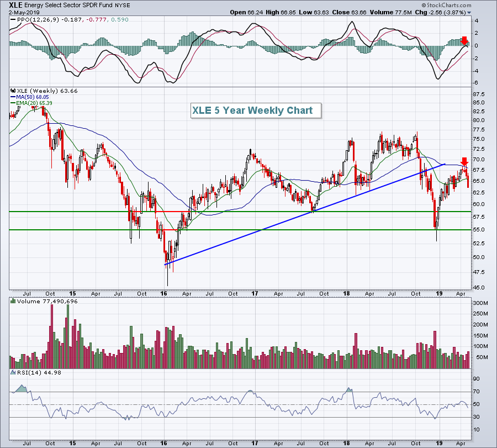Click the Close 63.66 value in header
Viewport: 497px width, 448px height.
point(350,12)
